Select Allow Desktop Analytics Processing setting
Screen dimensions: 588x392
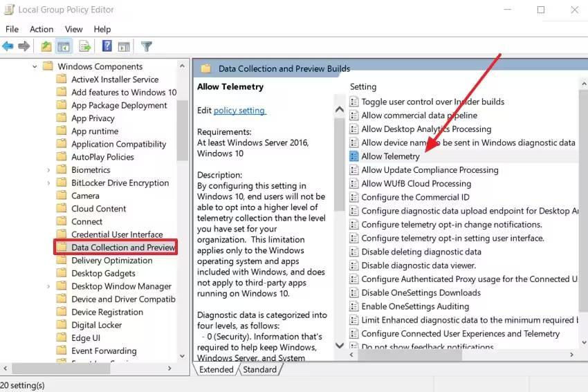click(426, 129)
